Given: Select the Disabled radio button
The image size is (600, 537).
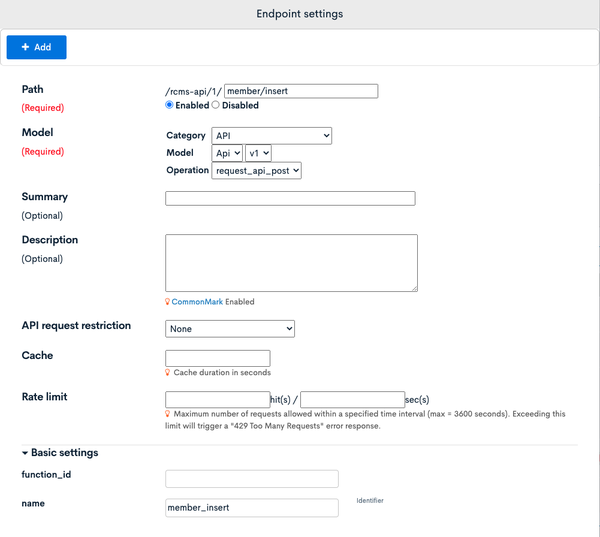Looking at the screenshot, I should coord(215,105).
